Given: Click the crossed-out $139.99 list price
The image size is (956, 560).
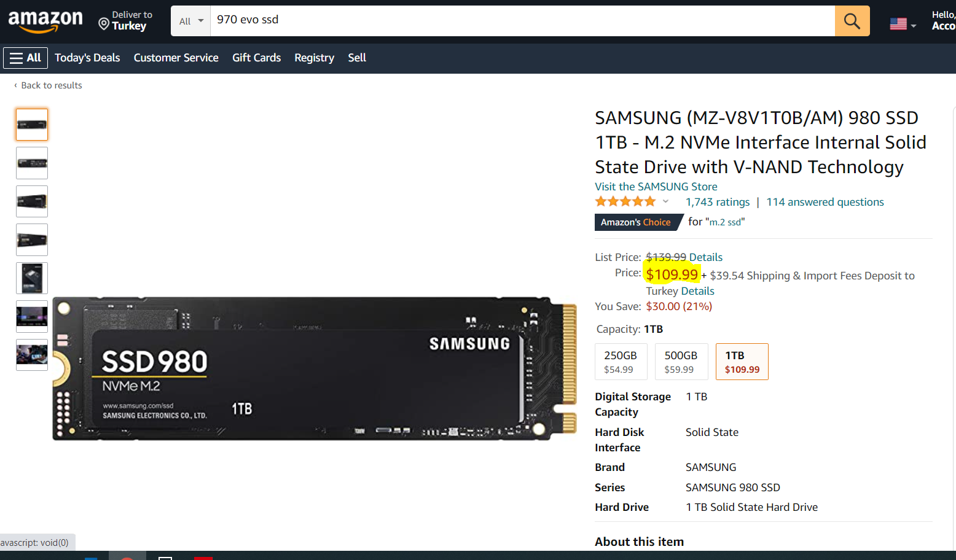Looking at the screenshot, I should [666, 257].
